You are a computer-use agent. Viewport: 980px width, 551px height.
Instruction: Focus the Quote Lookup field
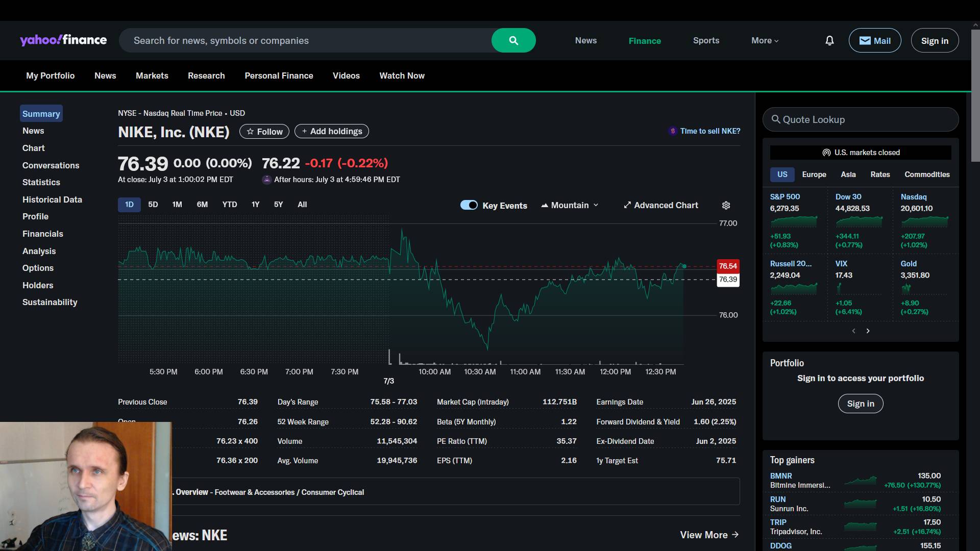coord(861,119)
